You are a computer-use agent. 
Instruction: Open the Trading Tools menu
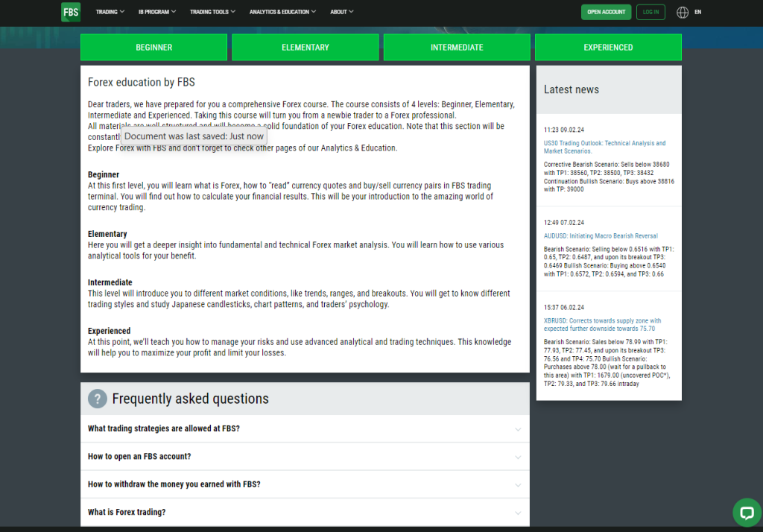(212, 12)
